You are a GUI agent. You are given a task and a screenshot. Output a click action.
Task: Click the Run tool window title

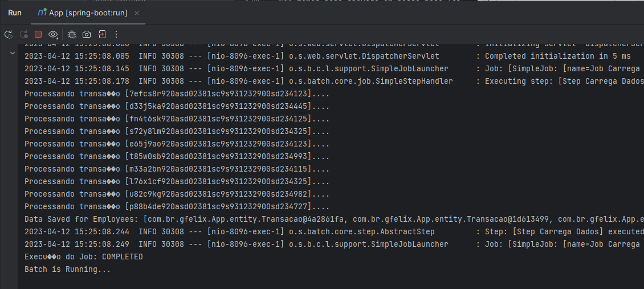tap(15, 13)
